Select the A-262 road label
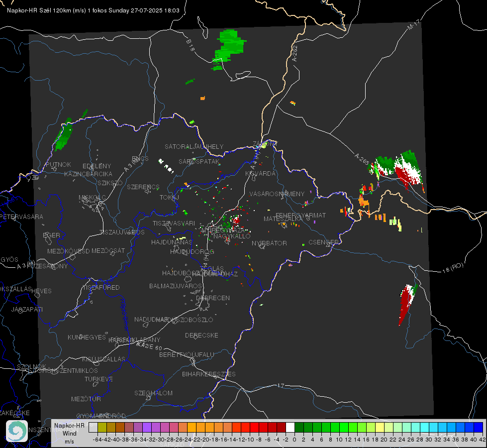Viewport: 487px width, 448px height. pos(295,53)
